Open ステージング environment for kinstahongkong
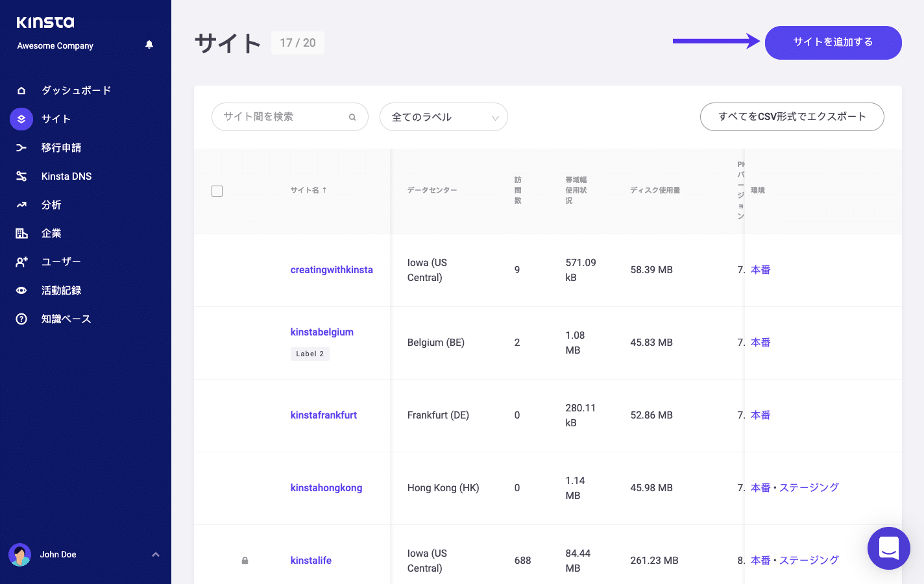The width and height of the screenshot is (924, 584). [x=809, y=488]
